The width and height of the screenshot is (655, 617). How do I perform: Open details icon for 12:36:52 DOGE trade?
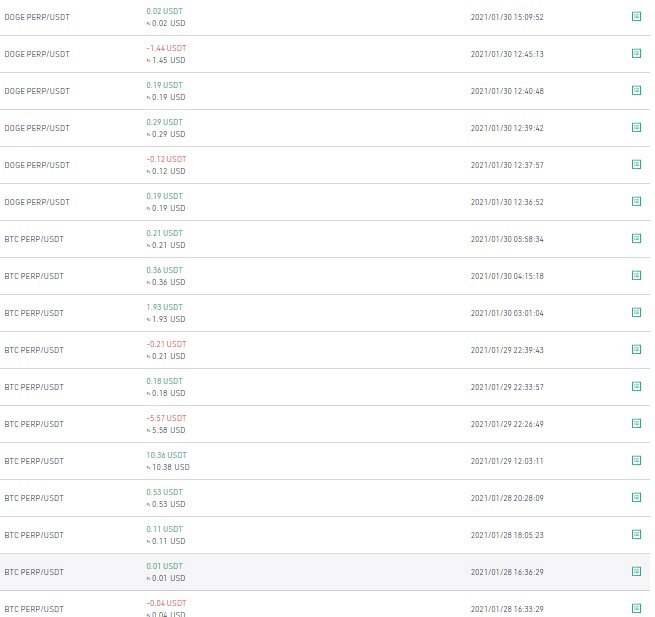click(x=636, y=201)
